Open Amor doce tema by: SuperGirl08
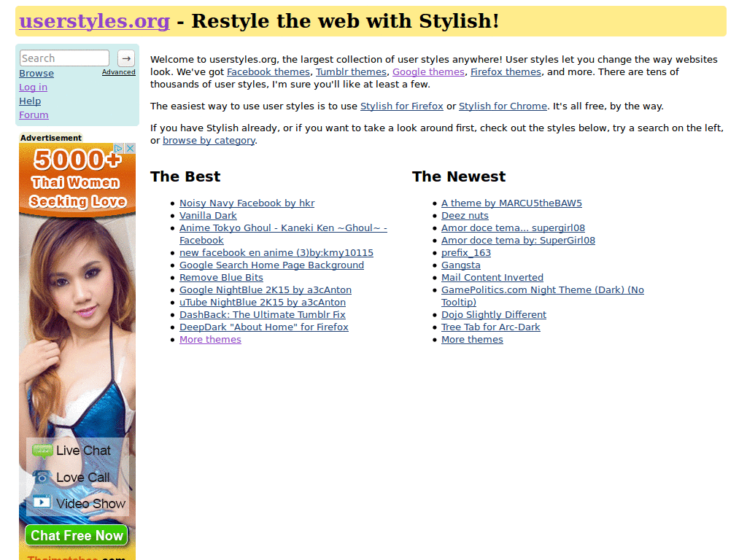747x560 pixels. coord(519,241)
